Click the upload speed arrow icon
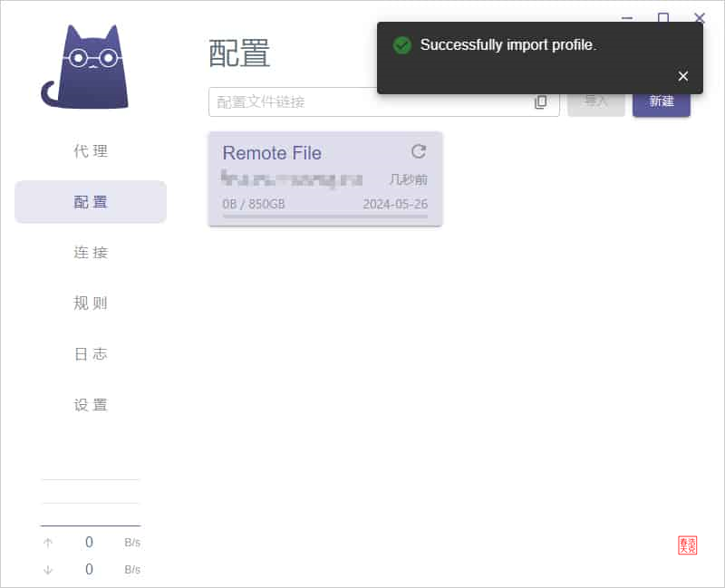 48,542
